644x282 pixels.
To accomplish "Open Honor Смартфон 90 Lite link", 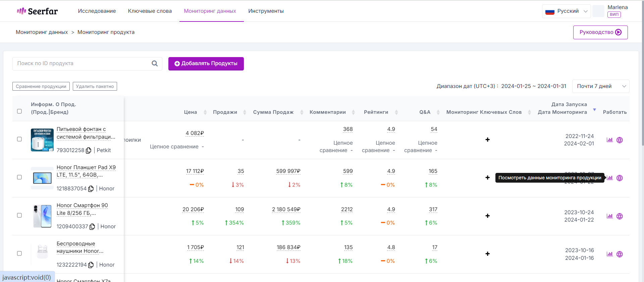I will 82,209.
